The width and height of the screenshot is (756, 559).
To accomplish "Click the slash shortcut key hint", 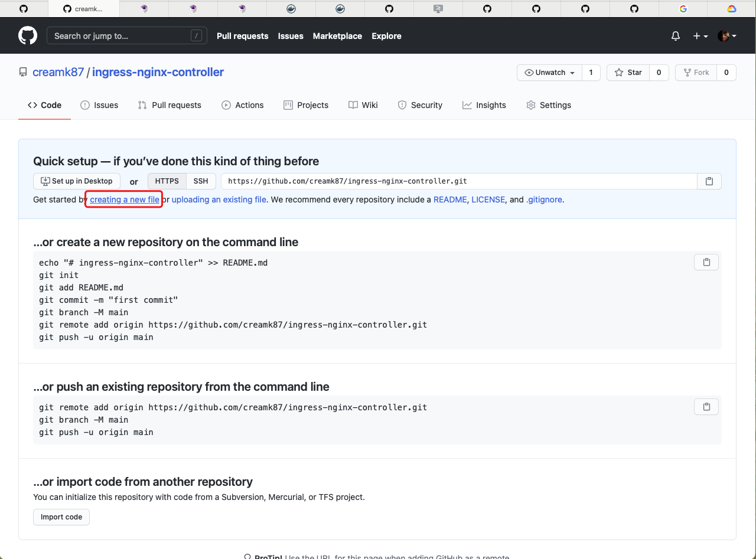I will (x=196, y=36).
